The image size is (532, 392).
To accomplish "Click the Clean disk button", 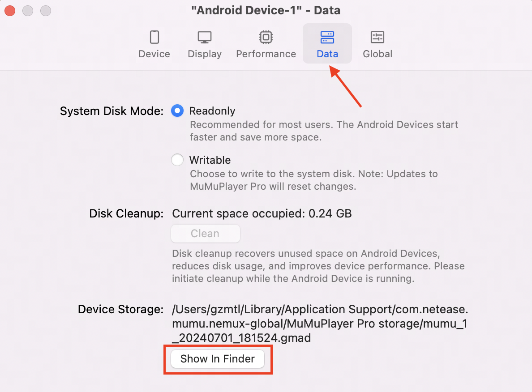I will pos(206,233).
